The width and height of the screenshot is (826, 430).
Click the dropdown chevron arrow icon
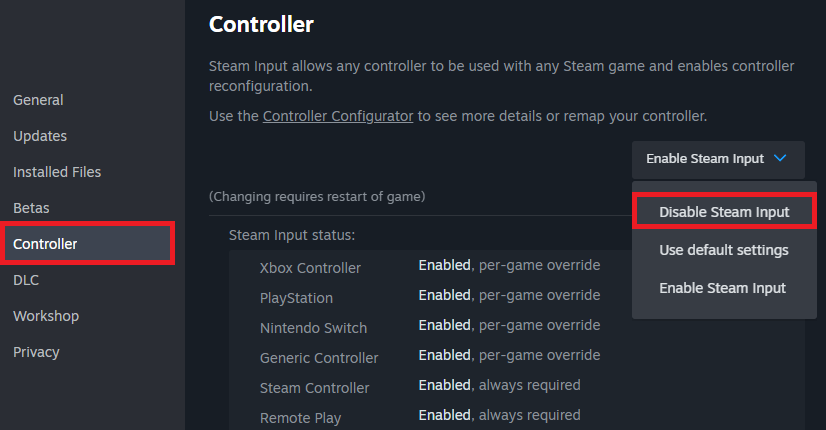[x=782, y=159]
